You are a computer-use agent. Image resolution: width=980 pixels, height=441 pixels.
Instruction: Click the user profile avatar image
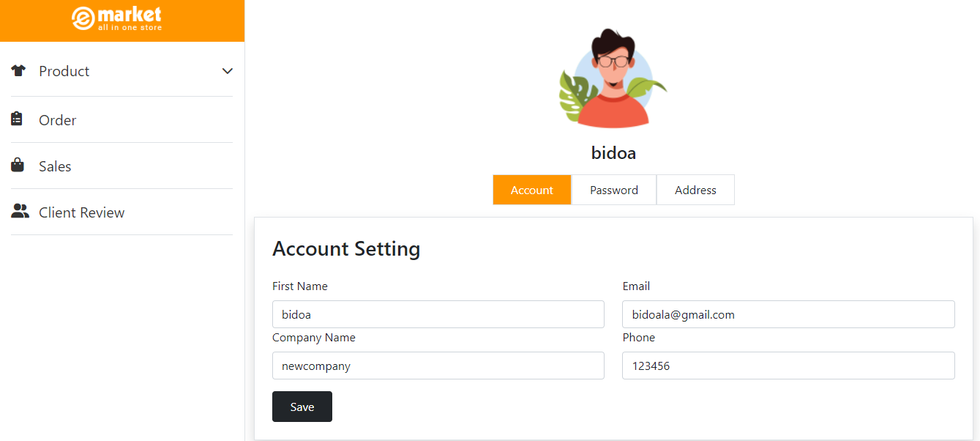(613, 79)
